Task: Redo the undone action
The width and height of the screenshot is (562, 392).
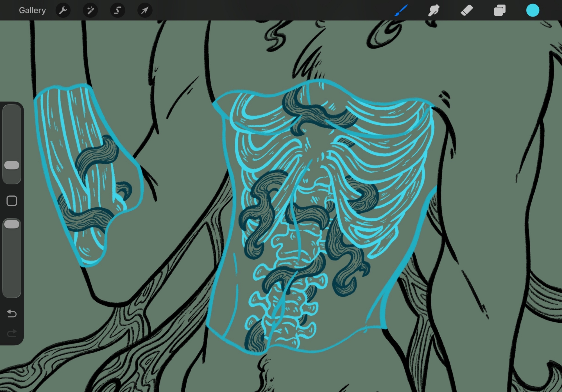Action: 12,333
